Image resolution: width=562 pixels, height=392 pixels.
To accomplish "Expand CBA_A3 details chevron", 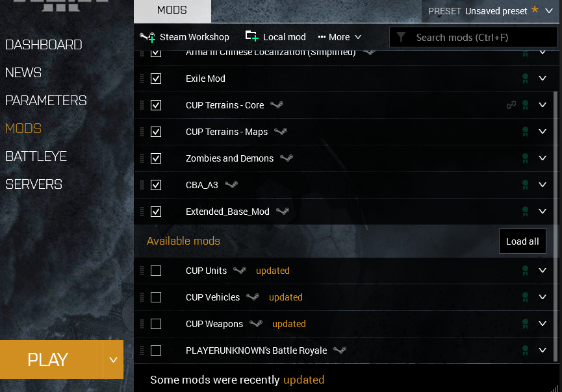I will (x=543, y=184).
